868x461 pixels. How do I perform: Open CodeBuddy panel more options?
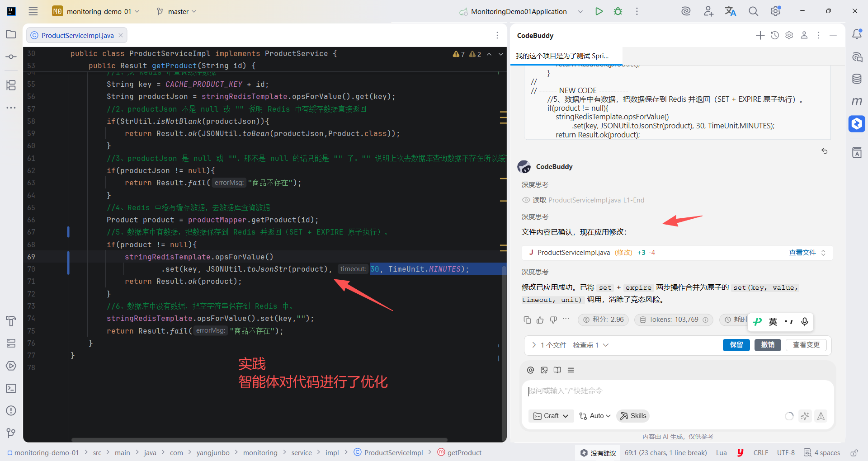pos(819,35)
